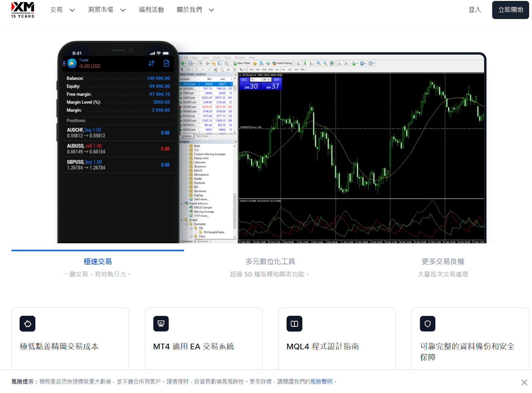This screenshot has width=532, height=393.
Task: Open the 可靠完整的資料備份和安全保障 card title
Action: (467, 352)
